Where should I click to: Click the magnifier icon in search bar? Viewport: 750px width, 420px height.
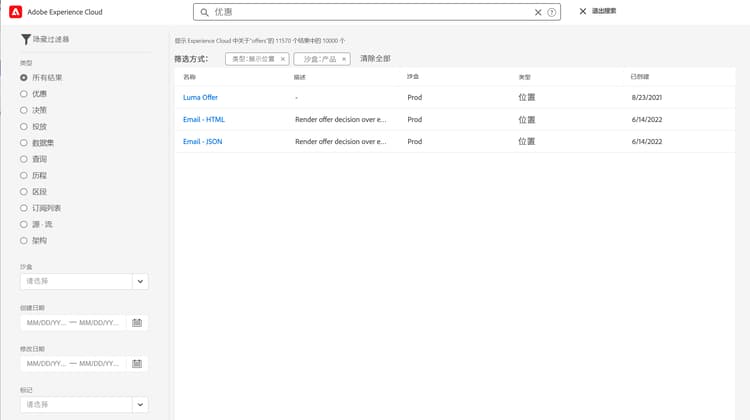point(204,12)
